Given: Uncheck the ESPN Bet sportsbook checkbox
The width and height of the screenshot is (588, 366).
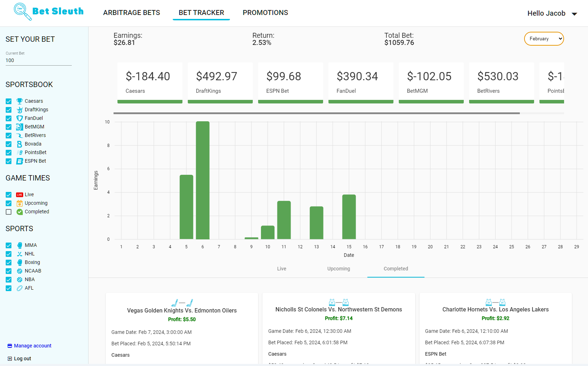Looking at the screenshot, I should pyautogui.click(x=9, y=161).
